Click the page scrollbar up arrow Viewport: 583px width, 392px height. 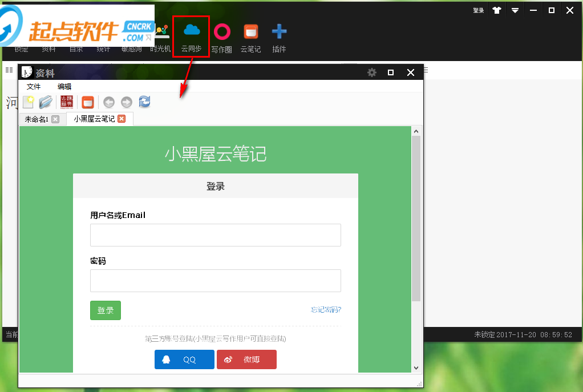pyautogui.click(x=416, y=131)
